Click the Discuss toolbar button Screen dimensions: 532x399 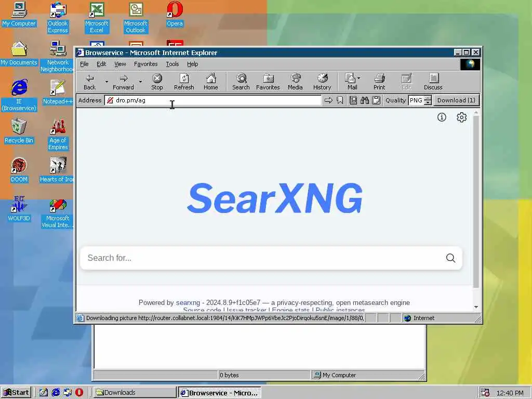[x=433, y=82]
